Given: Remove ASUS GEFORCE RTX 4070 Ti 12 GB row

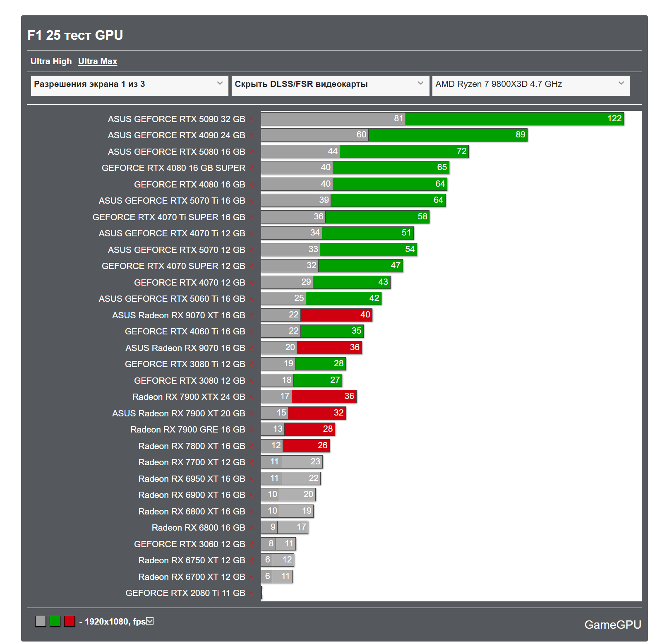Looking at the screenshot, I should [251, 234].
